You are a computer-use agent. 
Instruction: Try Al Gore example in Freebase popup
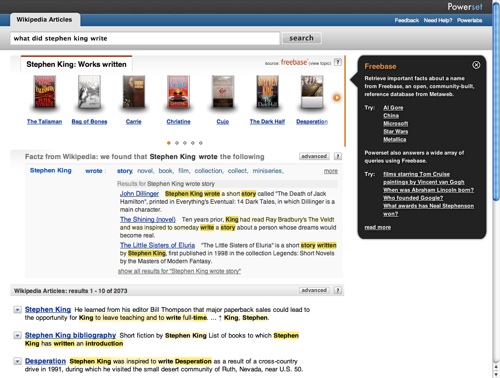(393, 108)
